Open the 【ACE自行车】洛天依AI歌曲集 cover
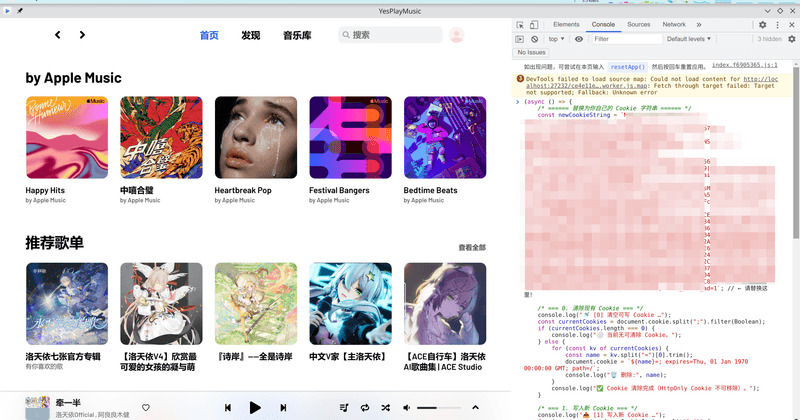The image size is (800, 420). 445,304
